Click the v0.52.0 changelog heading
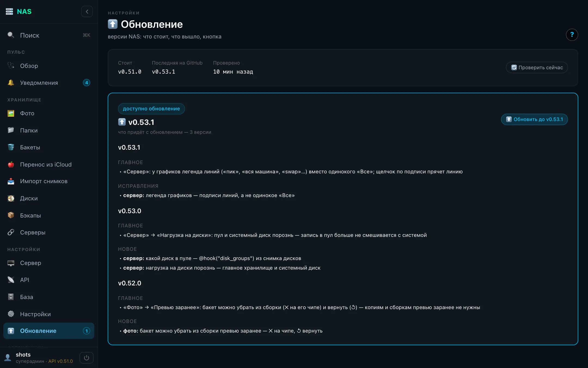 tap(130, 283)
